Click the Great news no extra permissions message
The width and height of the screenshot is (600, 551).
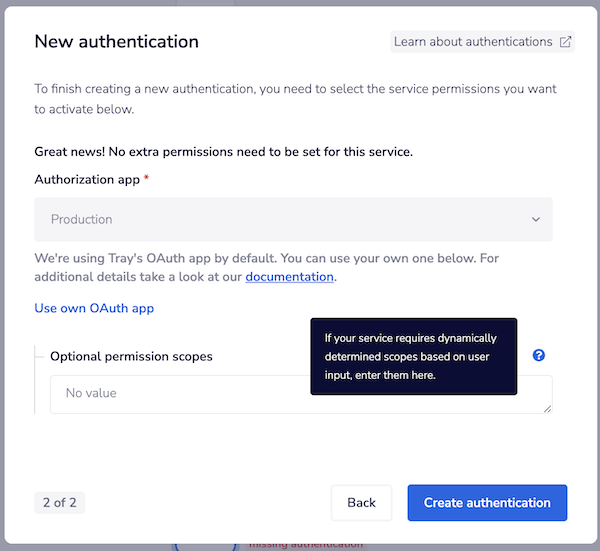(223, 152)
